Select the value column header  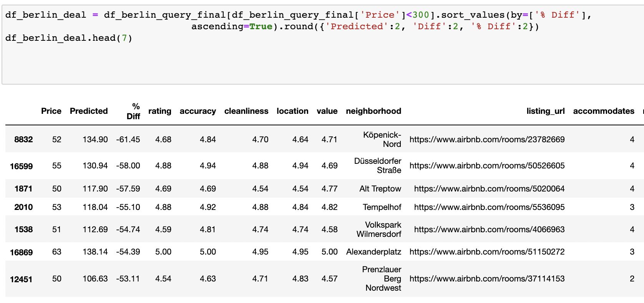(327, 111)
